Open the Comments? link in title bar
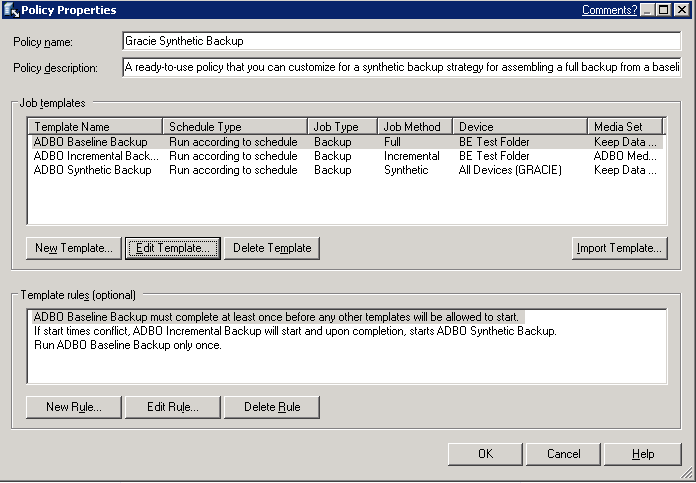 [609, 10]
